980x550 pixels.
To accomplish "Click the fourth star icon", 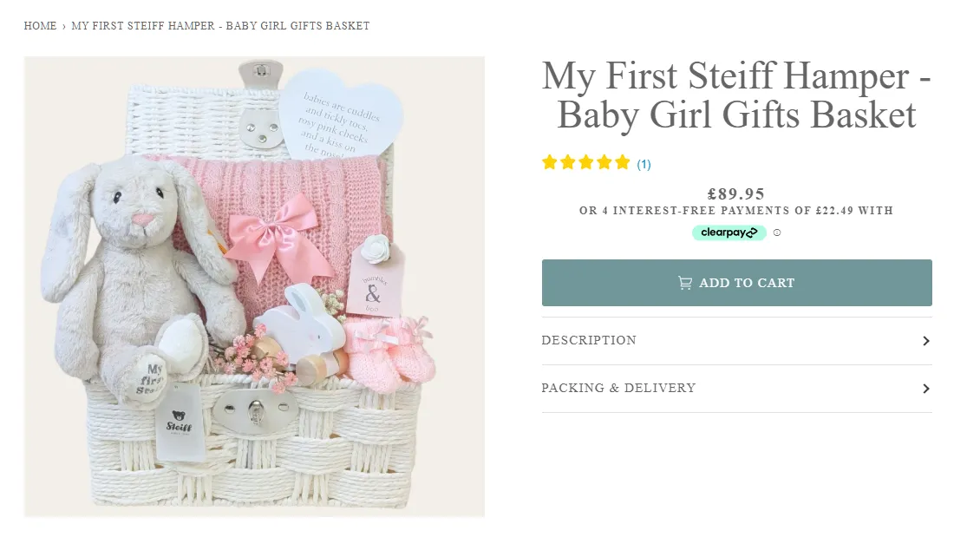I will (604, 161).
